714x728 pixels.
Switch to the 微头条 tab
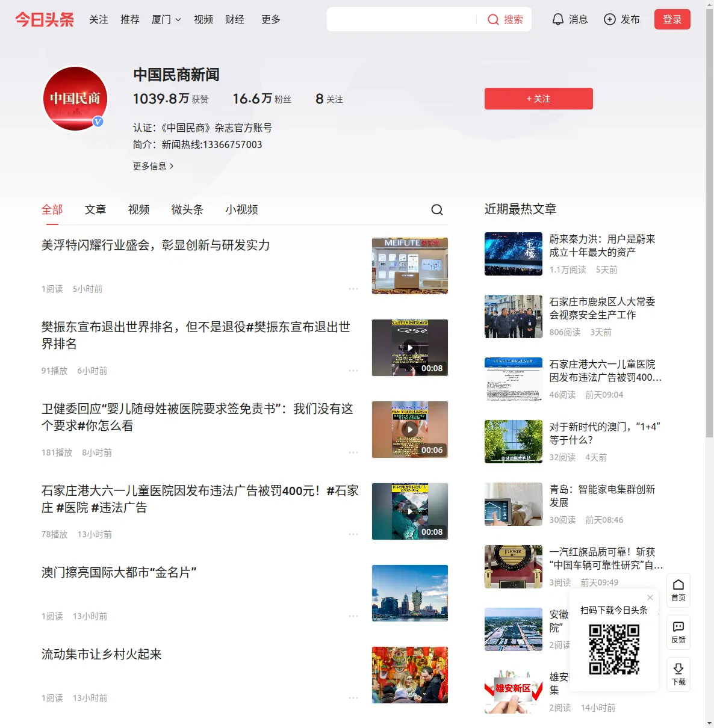coord(188,209)
